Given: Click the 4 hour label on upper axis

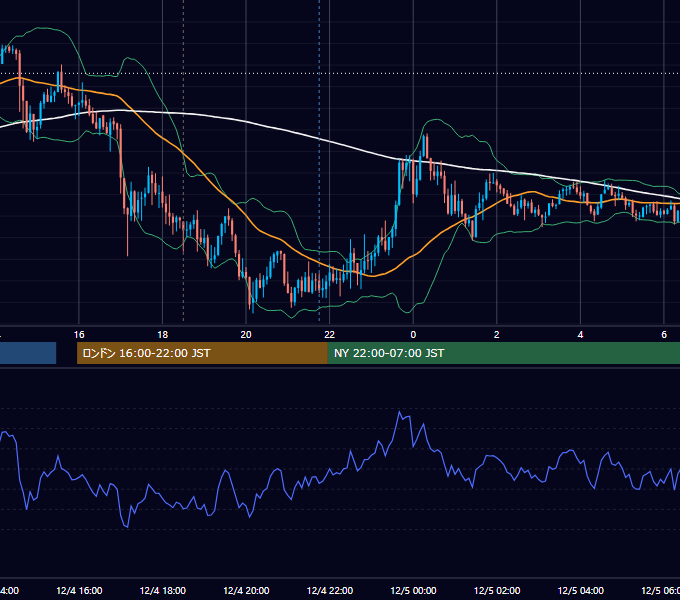Looking at the screenshot, I should (x=580, y=335).
